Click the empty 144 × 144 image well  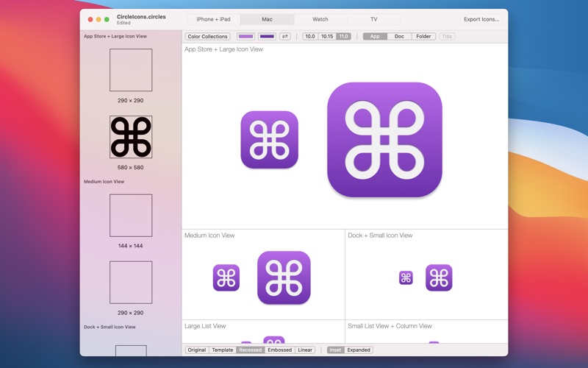(131, 215)
